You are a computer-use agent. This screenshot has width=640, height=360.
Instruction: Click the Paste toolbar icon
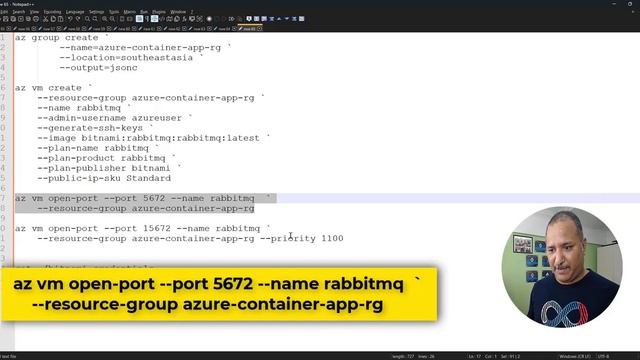coord(60,19)
